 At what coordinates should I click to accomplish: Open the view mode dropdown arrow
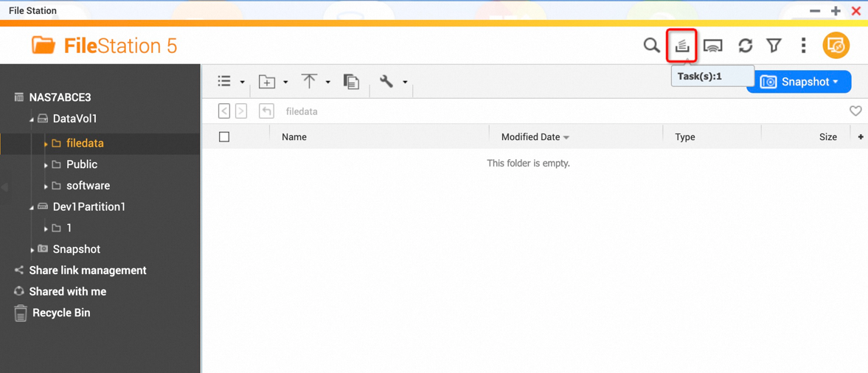(x=243, y=83)
